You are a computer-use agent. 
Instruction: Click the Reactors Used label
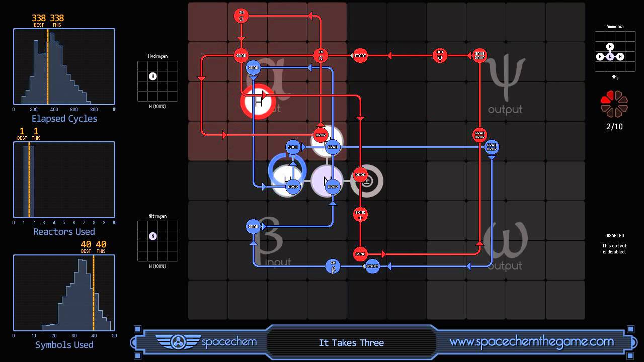[x=64, y=232]
